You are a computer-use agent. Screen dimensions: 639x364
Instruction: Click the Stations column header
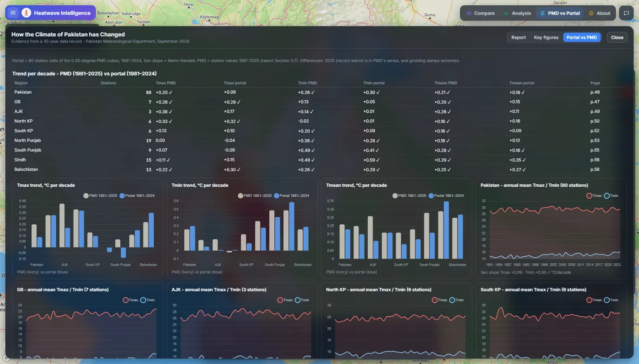tap(108, 83)
